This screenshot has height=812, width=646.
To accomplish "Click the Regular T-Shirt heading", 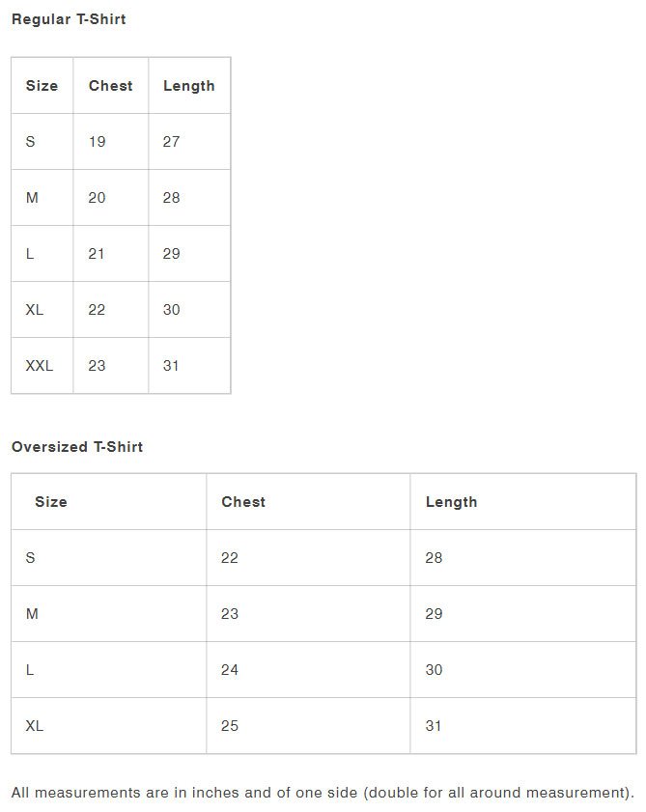I will point(69,19).
